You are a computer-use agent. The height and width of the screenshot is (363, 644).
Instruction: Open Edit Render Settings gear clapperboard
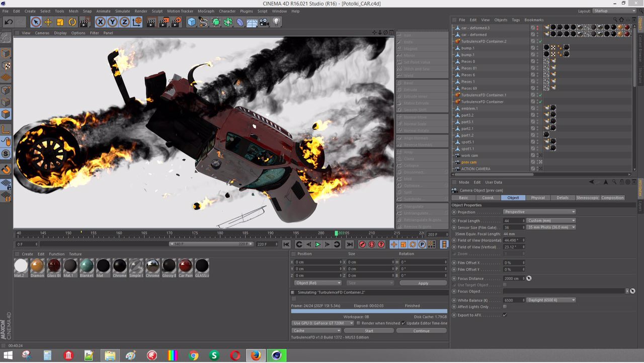point(176,22)
